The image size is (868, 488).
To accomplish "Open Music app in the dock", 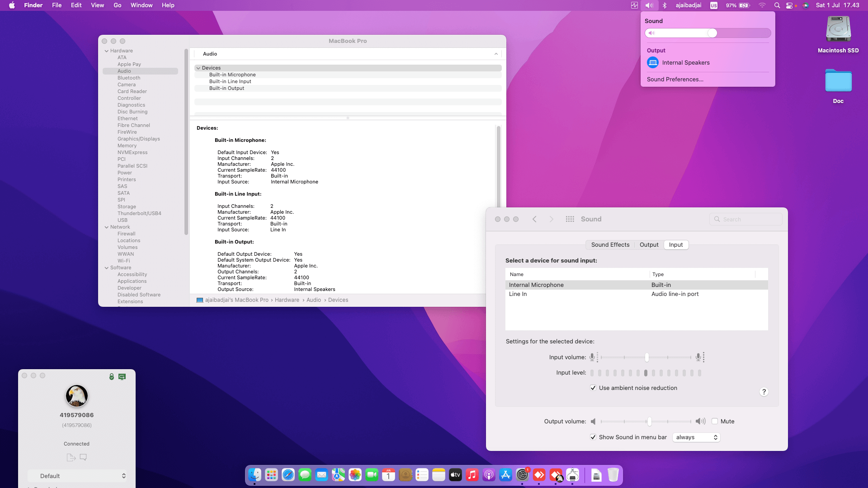I will pyautogui.click(x=472, y=475).
